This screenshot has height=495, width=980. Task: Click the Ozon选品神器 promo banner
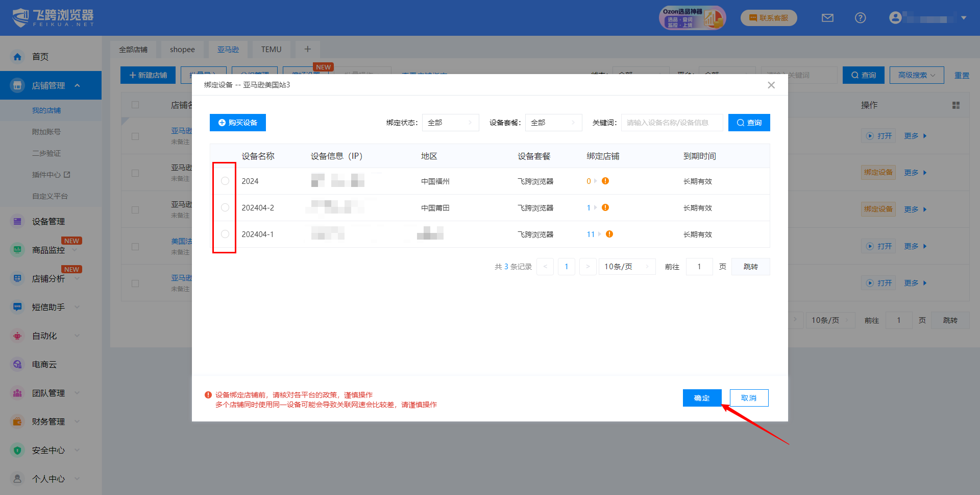click(x=692, y=18)
